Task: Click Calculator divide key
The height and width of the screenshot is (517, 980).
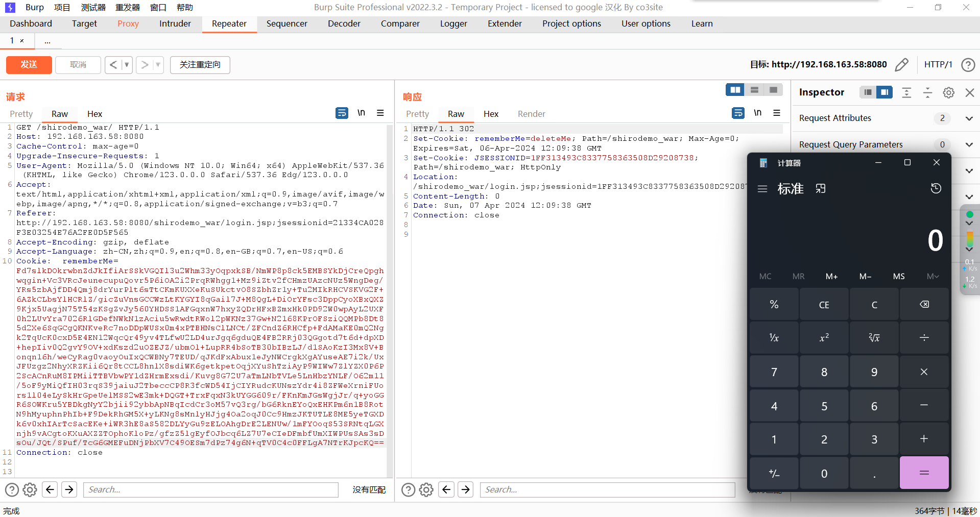Action: pos(924,337)
